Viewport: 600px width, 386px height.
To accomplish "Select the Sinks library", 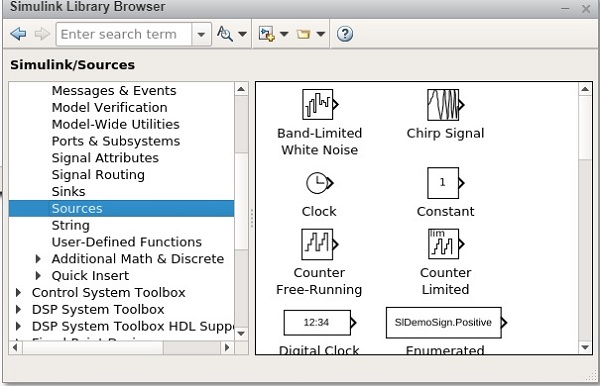I will point(68,192).
